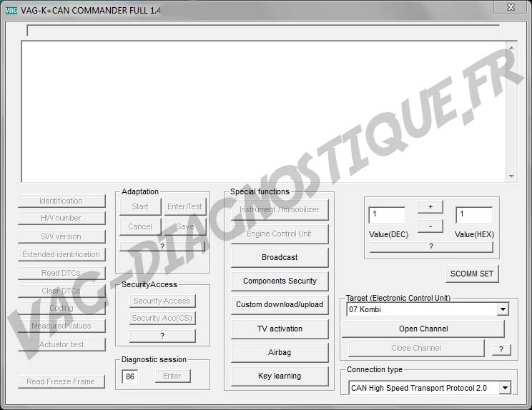532x410 pixels.
Task: Click the Coding button
Action: 61,309
